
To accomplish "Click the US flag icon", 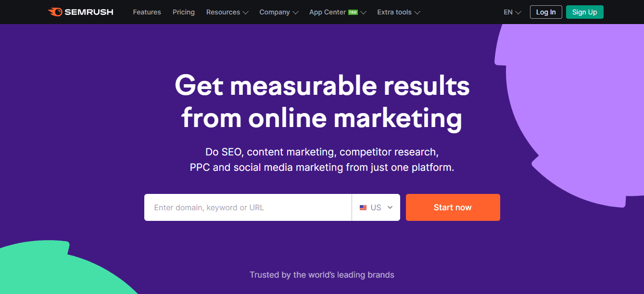I will [363, 208].
